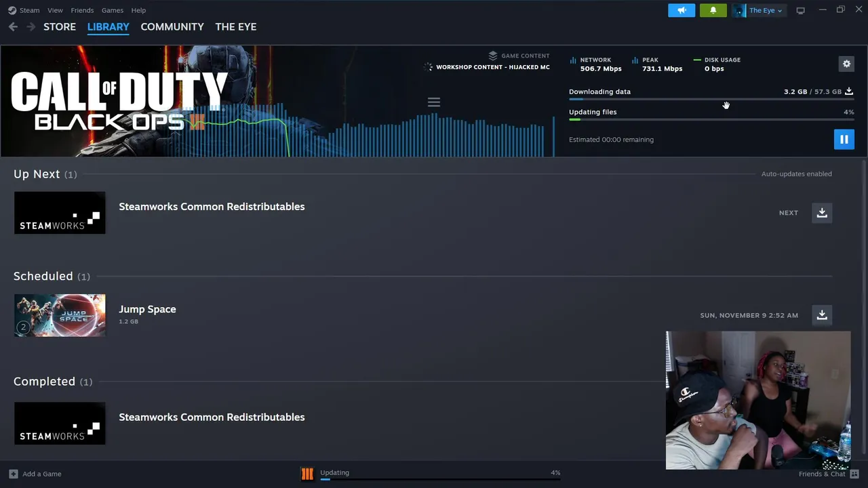The width and height of the screenshot is (868, 488).
Task: Click the DISK USAGE stat
Action: [717, 64]
